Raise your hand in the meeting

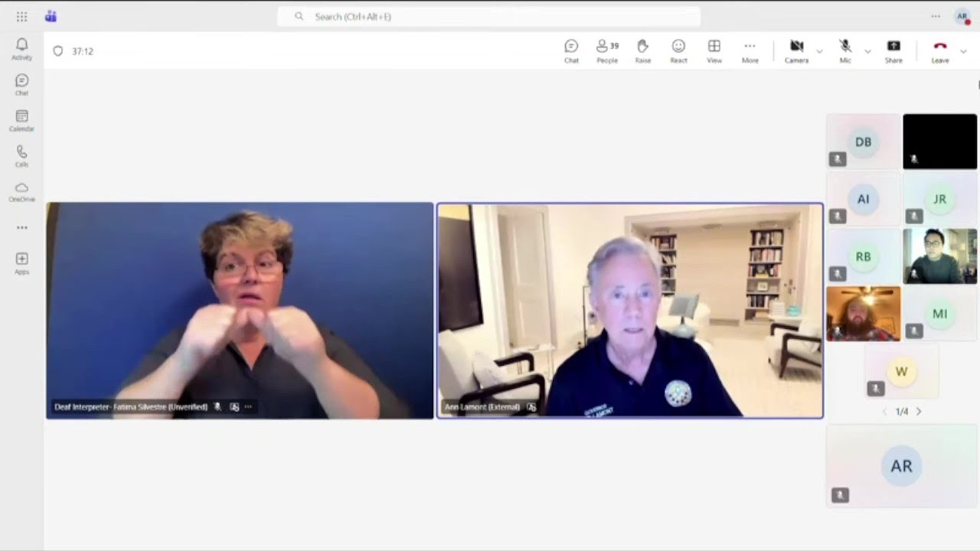pyautogui.click(x=643, y=51)
